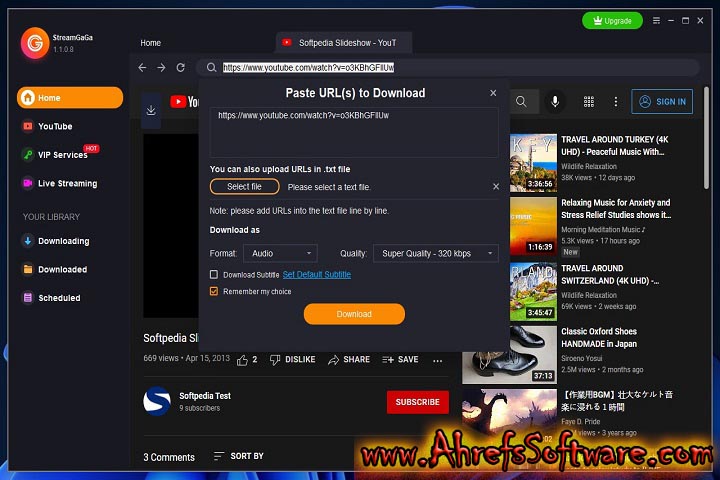Screen dimensions: 720x480
Task: Open the YouTube apps grid icon
Action: (589, 101)
